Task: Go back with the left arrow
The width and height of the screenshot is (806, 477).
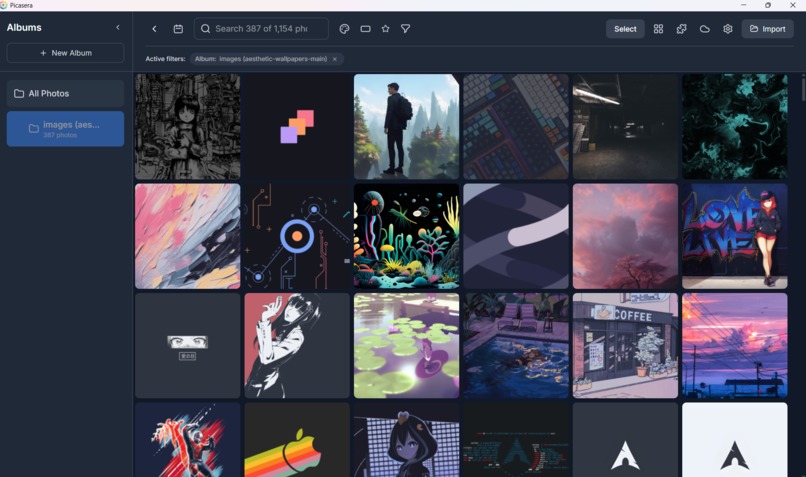Action: coord(154,29)
